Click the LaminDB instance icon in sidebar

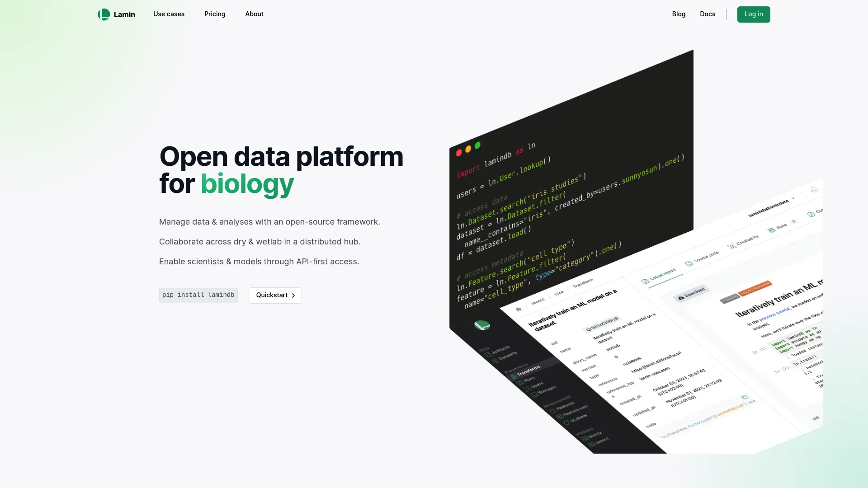(x=482, y=326)
